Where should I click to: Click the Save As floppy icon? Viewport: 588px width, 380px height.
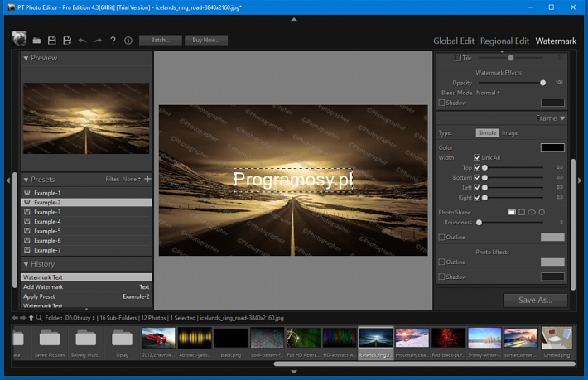click(x=67, y=41)
